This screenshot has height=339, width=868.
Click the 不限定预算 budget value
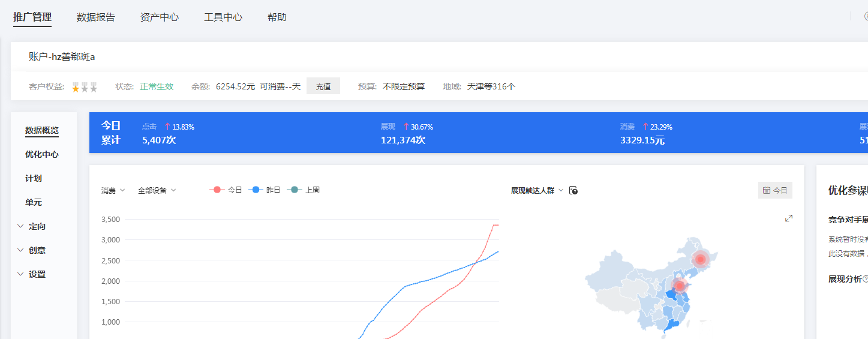404,86
